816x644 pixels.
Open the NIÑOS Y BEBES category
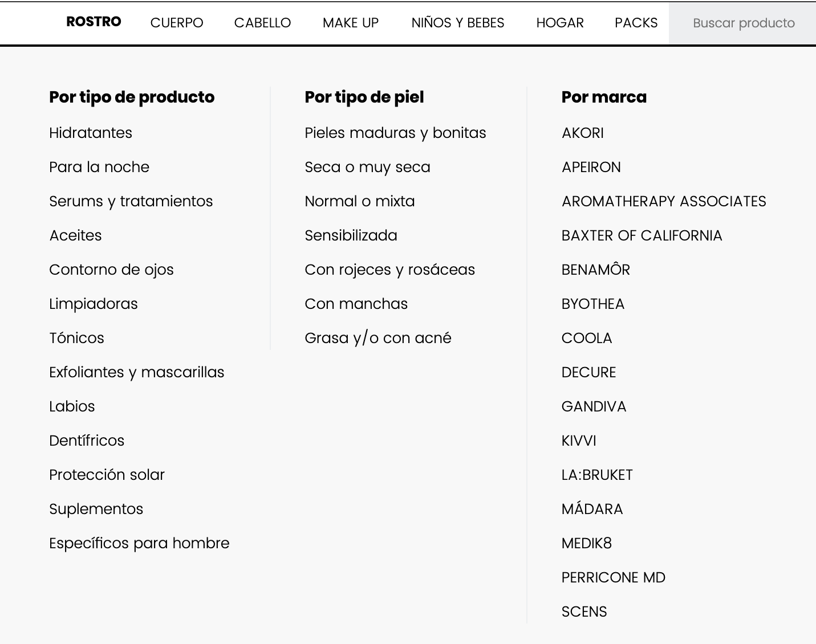(458, 23)
